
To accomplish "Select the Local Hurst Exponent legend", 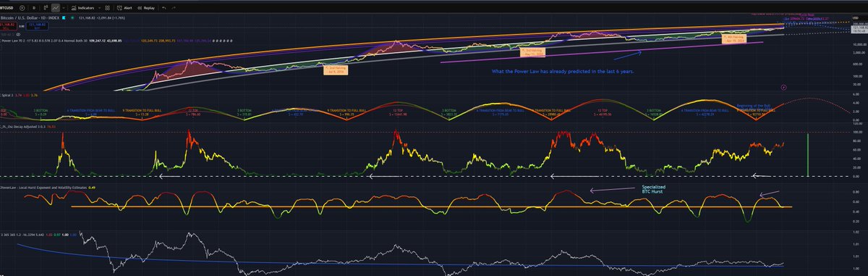I will coord(43,188).
